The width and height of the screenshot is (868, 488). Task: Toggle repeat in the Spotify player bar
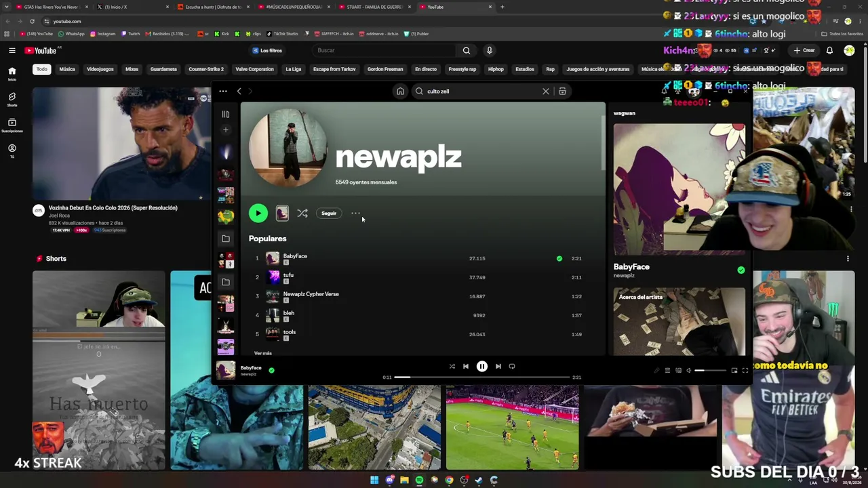tap(512, 367)
